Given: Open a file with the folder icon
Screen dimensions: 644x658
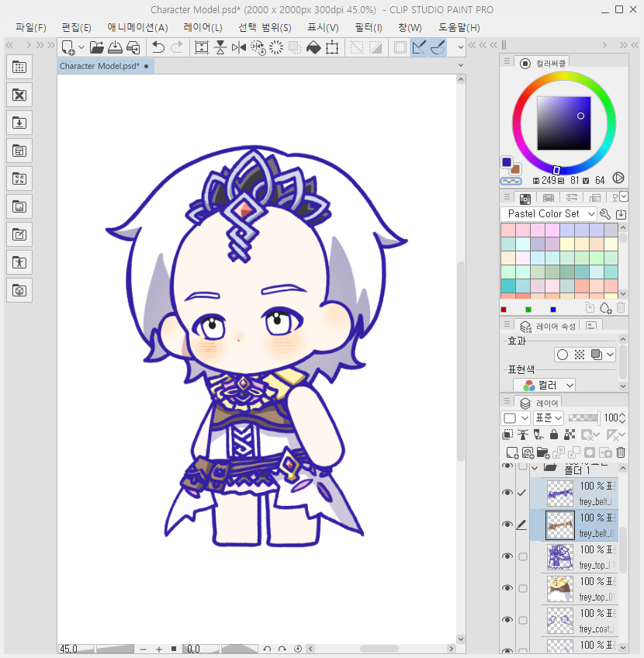Looking at the screenshot, I should 97,47.
